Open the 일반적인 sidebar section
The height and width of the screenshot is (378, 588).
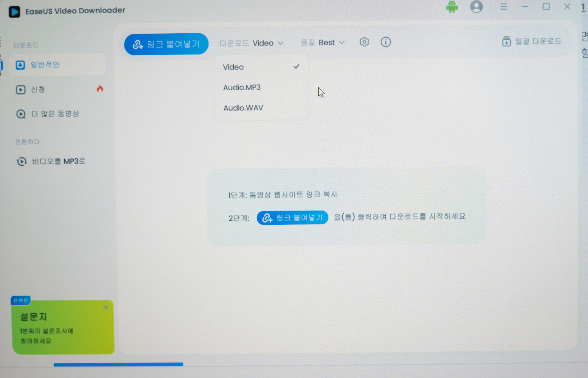pos(58,65)
